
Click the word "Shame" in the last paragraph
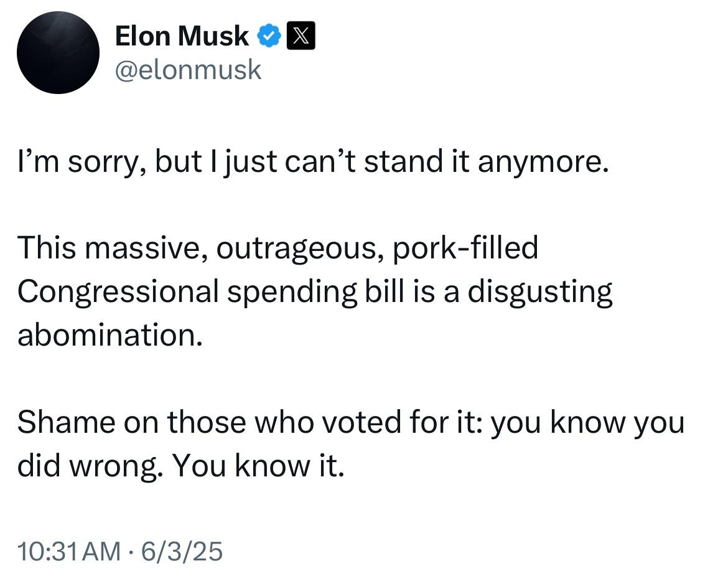point(67,422)
